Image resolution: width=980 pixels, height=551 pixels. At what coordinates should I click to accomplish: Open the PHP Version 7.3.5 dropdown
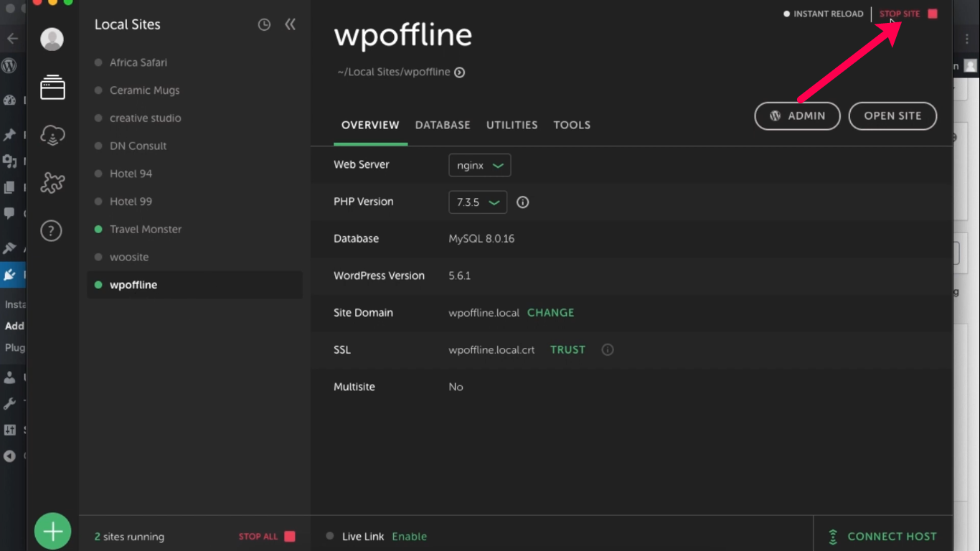click(478, 202)
